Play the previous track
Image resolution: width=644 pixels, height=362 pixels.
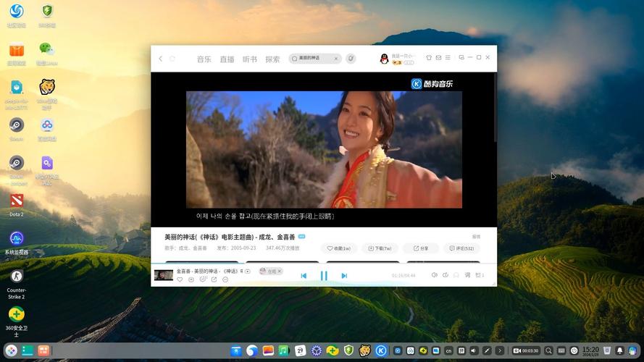pos(304,276)
